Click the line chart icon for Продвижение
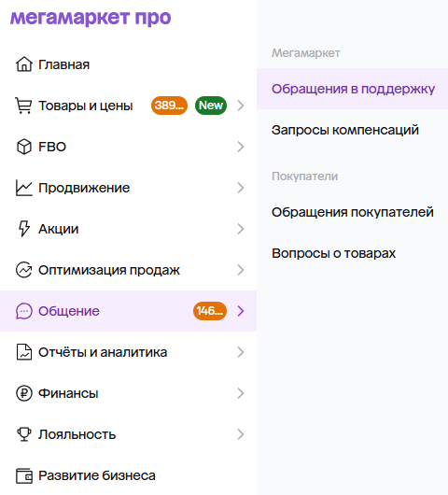 click(24, 188)
